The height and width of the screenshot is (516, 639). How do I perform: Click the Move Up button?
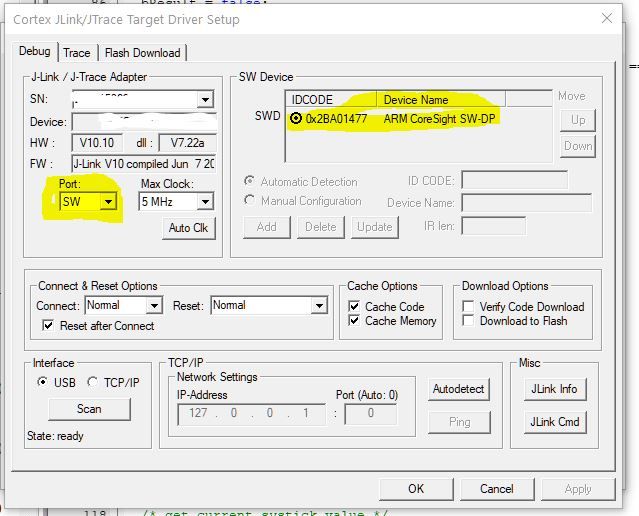tap(578, 120)
